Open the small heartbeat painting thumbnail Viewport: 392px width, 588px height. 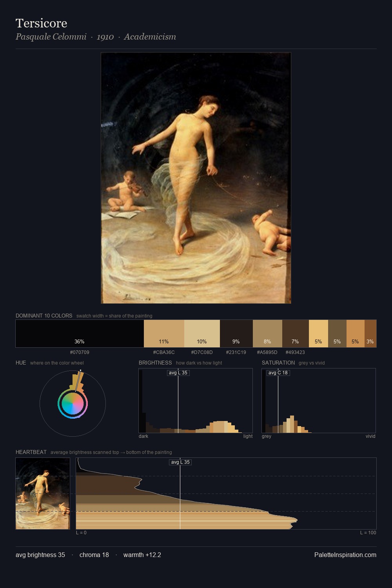pos(43,494)
